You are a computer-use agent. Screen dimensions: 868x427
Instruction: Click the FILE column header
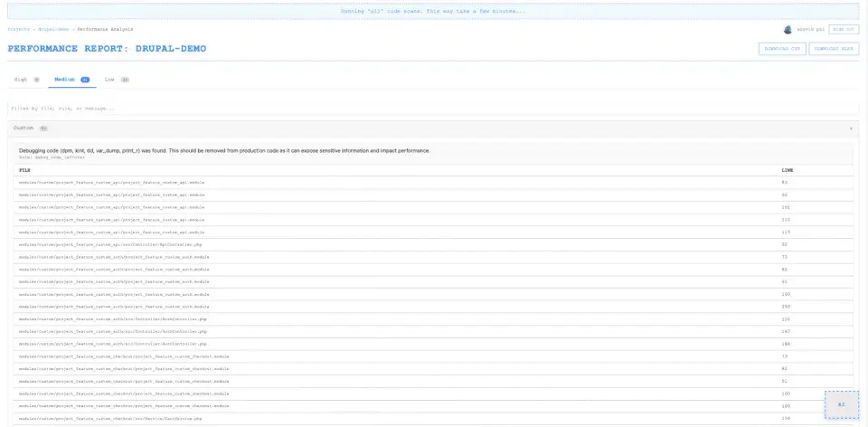tap(25, 170)
